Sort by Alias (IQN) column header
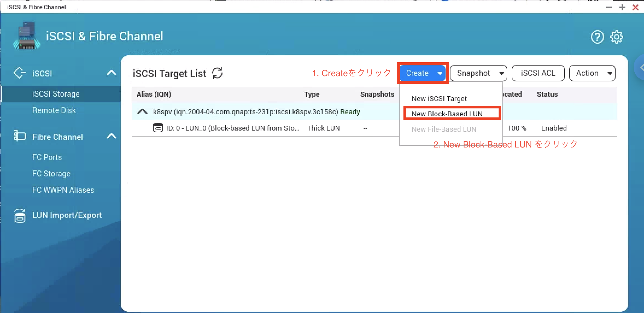644x313 pixels. (x=154, y=94)
